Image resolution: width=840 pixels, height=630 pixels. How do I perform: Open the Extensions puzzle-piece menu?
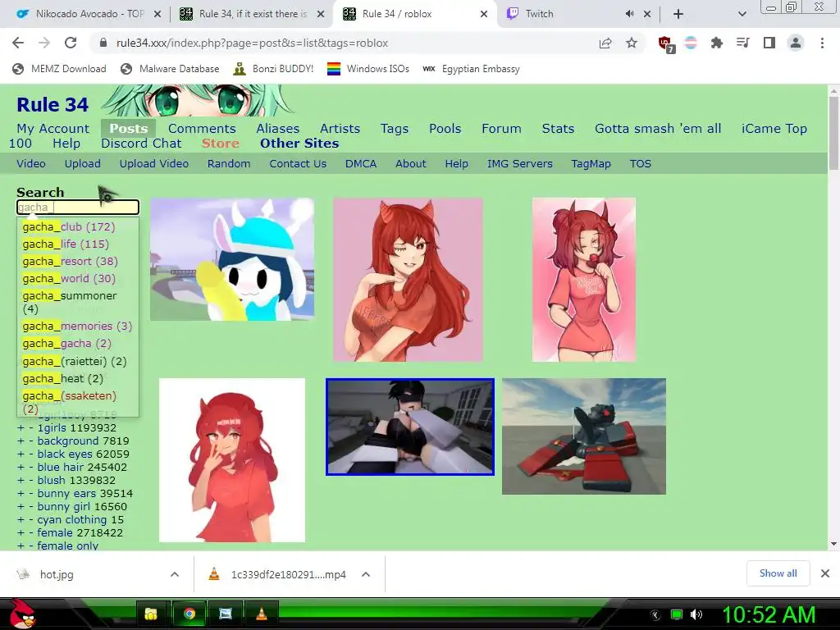click(717, 43)
